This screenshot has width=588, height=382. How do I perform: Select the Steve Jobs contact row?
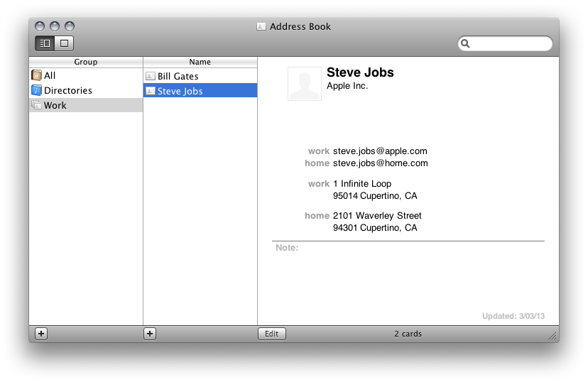click(x=200, y=91)
